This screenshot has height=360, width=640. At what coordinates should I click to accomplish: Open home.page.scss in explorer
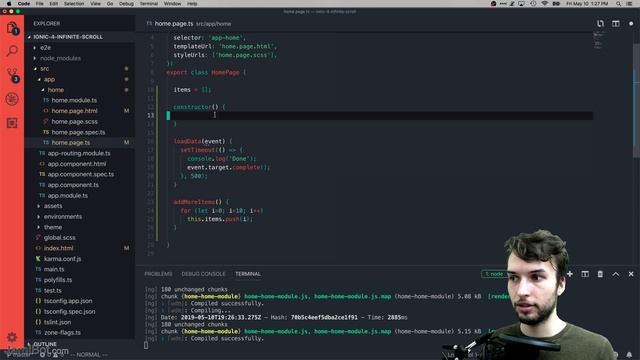click(74, 122)
